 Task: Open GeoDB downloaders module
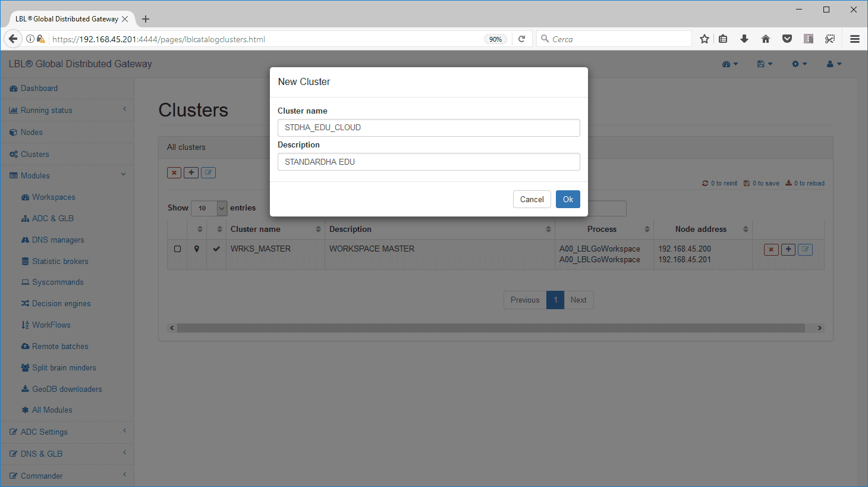67,389
